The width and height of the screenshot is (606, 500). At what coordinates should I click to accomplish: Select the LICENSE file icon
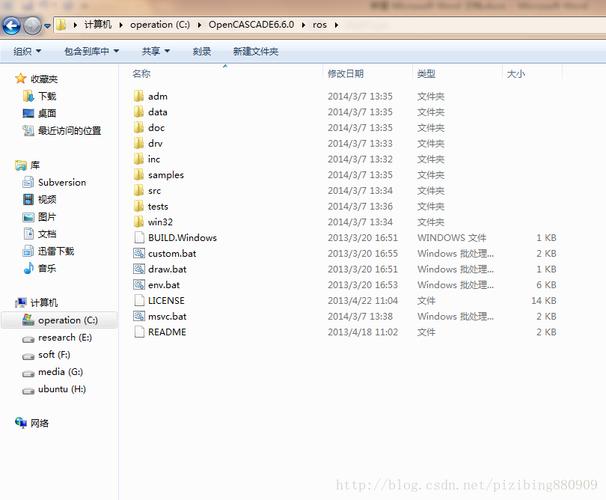click(139, 301)
